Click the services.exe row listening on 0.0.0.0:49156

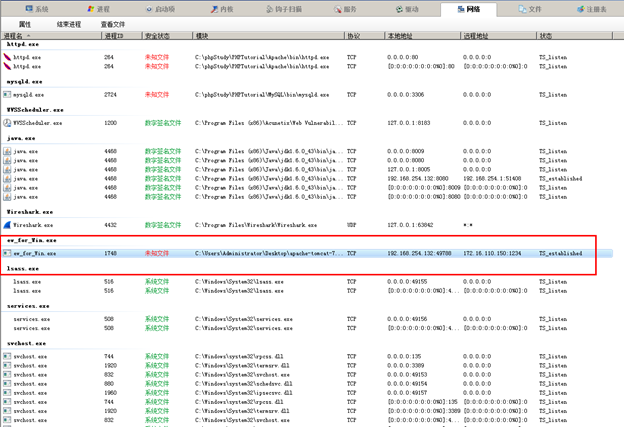coord(306,319)
